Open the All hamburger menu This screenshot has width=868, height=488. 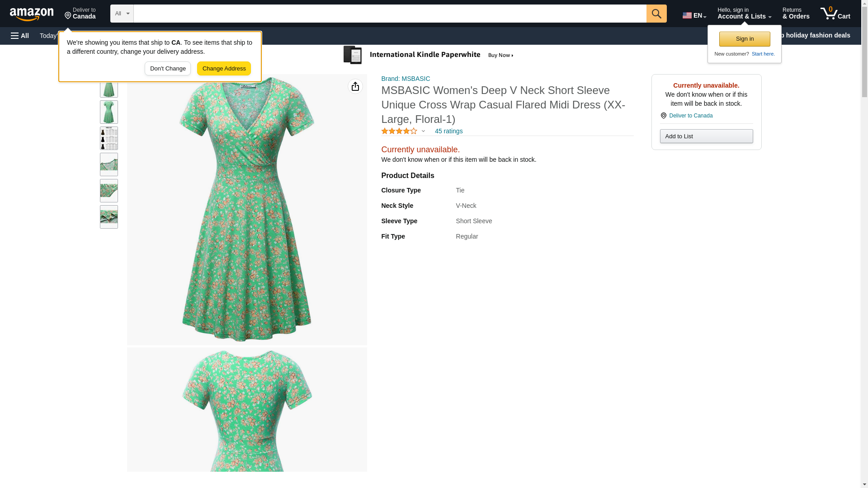pyautogui.click(x=20, y=36)
